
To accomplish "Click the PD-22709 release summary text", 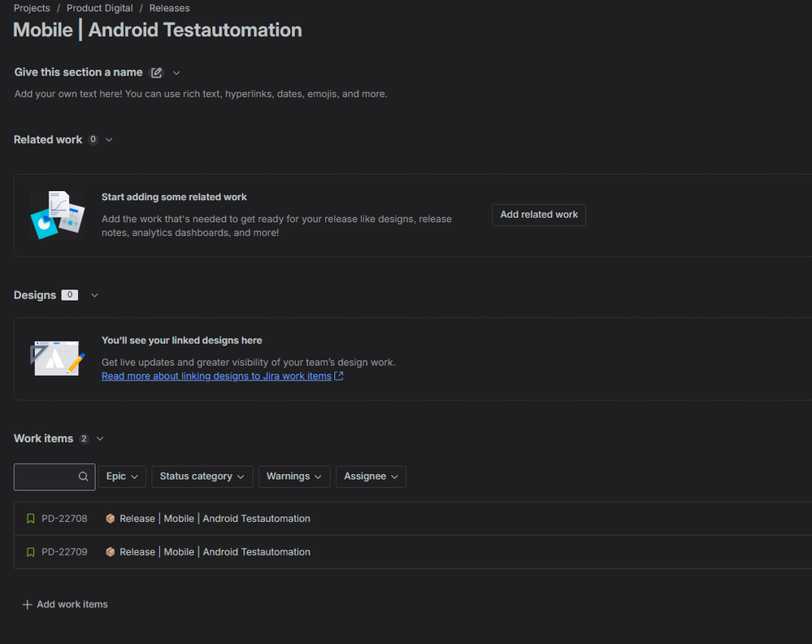I will [215, 552].
